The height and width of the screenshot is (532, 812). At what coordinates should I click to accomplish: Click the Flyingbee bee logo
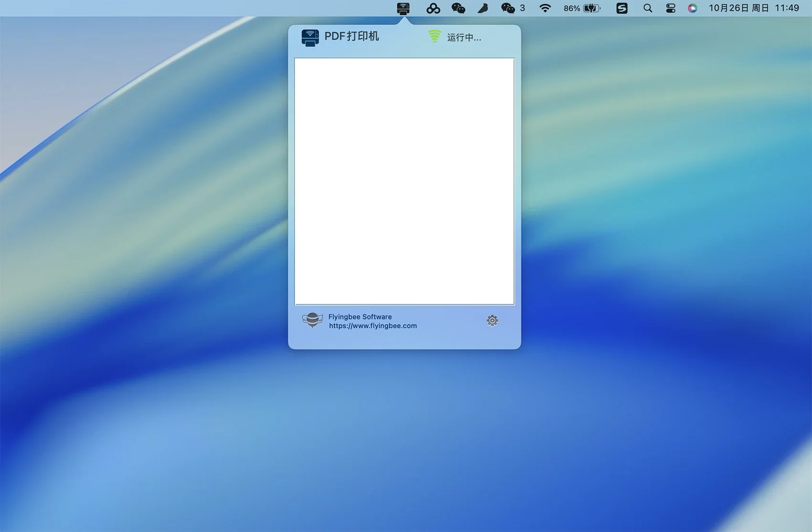pos(312,320)
